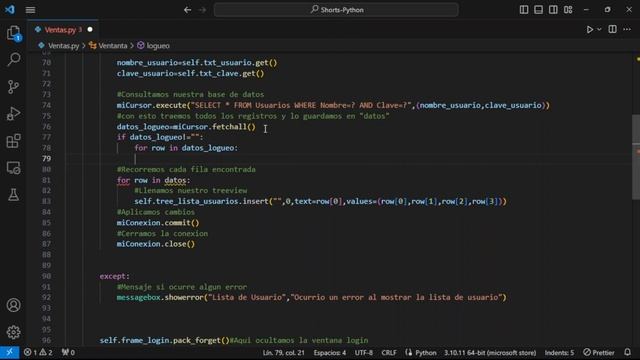Open the remote window status button
Image resolution: width=640 pixels, height=360 pixels.
[x=9, y=352]
